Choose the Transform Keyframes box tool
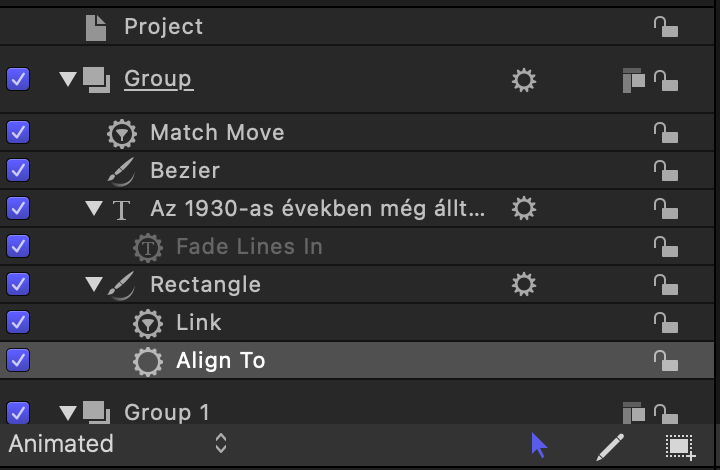The image size is (720, 470). tap(681, 447)
